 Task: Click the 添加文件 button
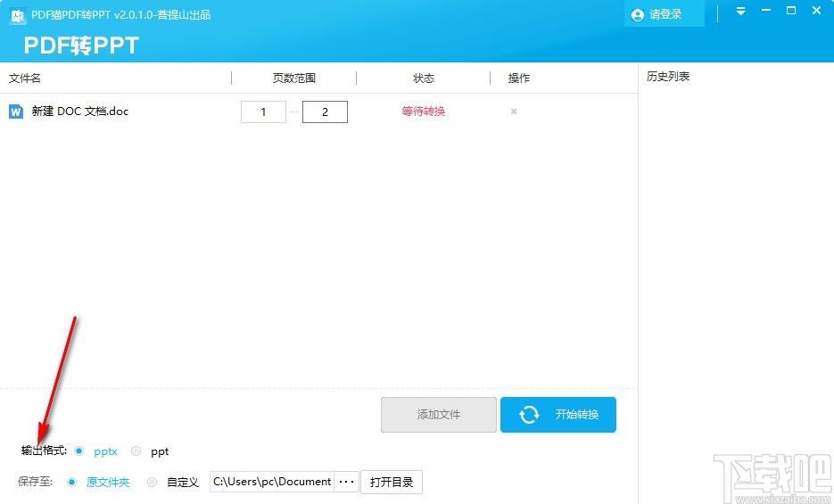point(439,415)
